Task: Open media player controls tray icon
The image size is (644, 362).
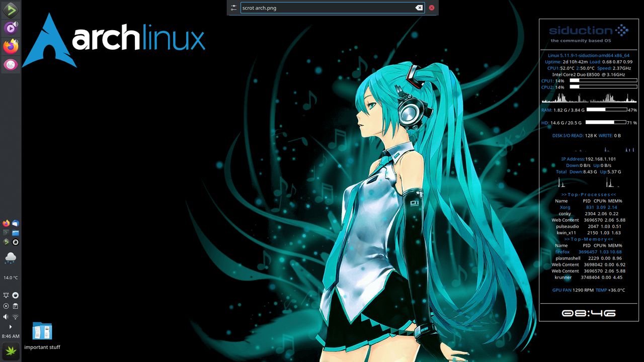Action: 6,306
